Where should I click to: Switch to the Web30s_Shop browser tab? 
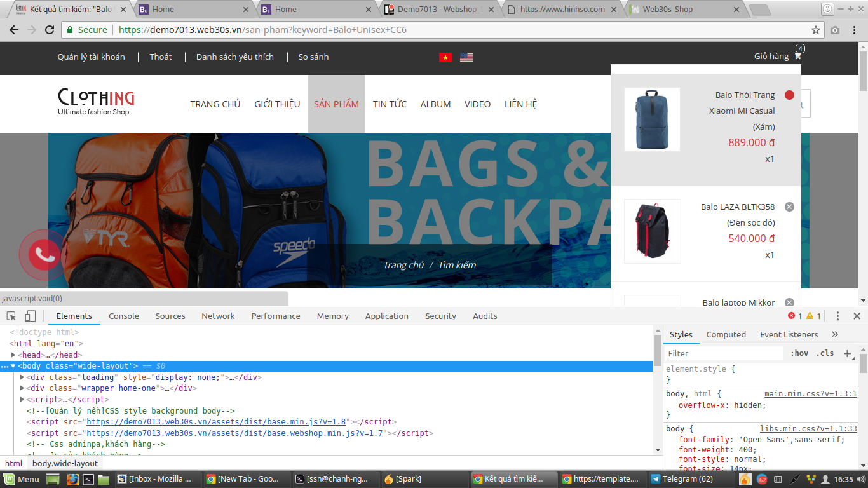tap(683, 10)
